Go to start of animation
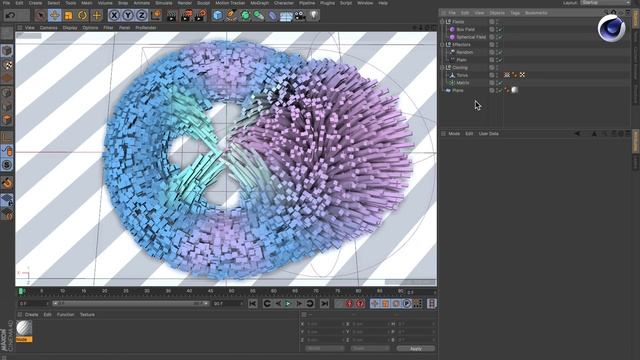This screenshot has height=360, width=640. 253,303
